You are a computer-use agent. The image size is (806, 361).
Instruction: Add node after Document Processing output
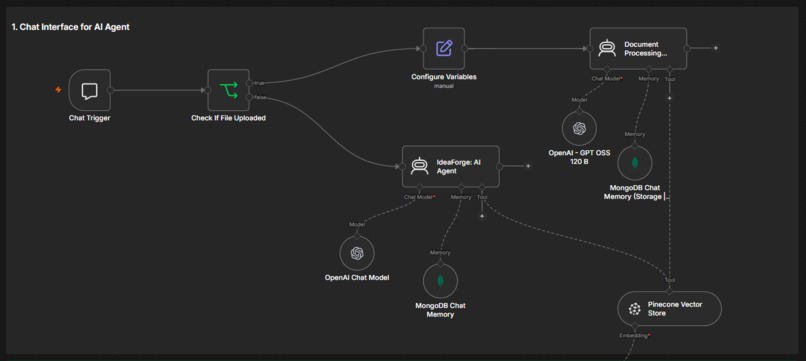click(716, 48)
